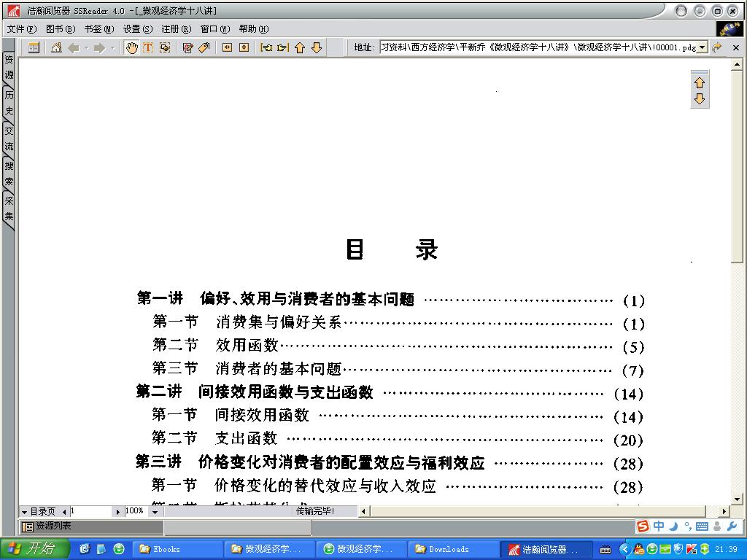Image resolution: width=747 pixels, height=560 pixels.
Task: Click horizontal scrollbar right arrow
Action: coord(724,512)
